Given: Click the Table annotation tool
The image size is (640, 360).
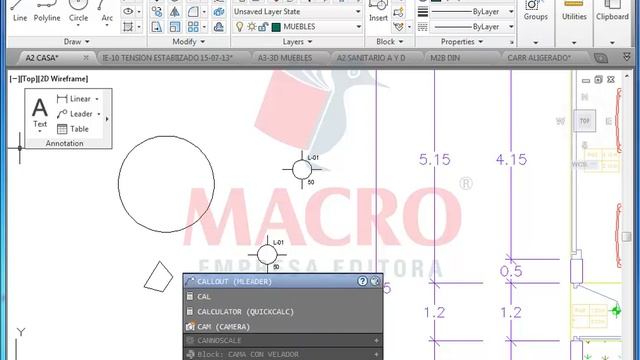Looking at the screenshot, I should click(x=73, y=129).
